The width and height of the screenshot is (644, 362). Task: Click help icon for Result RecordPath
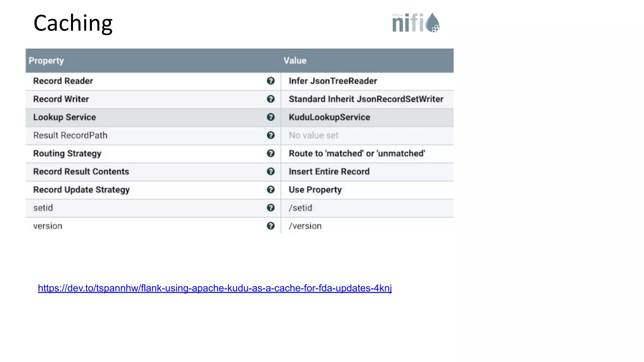pyautogui.click(x=270, y=135)
